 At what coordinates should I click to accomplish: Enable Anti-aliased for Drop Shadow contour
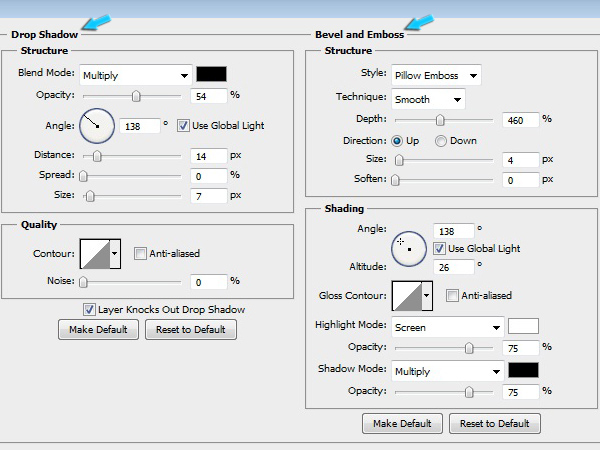coord(140,254)
